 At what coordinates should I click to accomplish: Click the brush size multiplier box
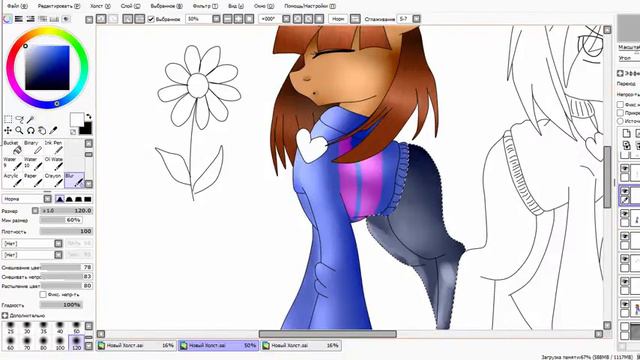click(x=35, y=211)
